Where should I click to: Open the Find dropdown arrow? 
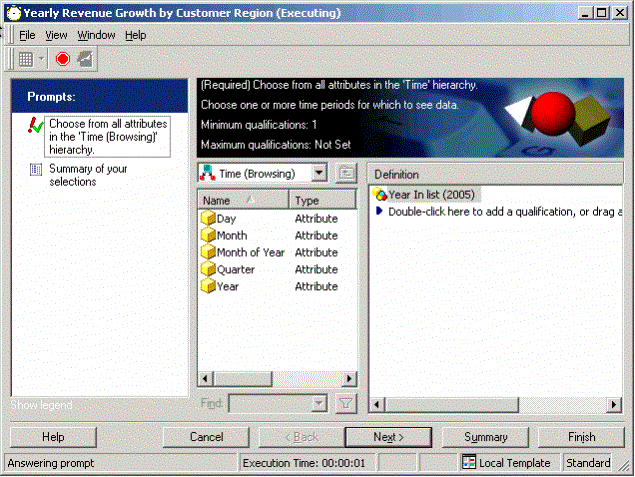(x=319, y=403)
